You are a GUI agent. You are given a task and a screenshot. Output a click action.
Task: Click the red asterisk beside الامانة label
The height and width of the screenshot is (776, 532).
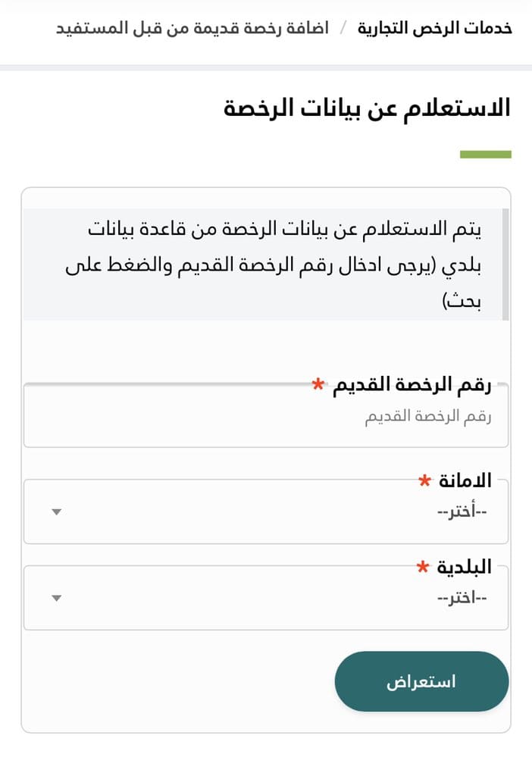(x=424, y=480)
